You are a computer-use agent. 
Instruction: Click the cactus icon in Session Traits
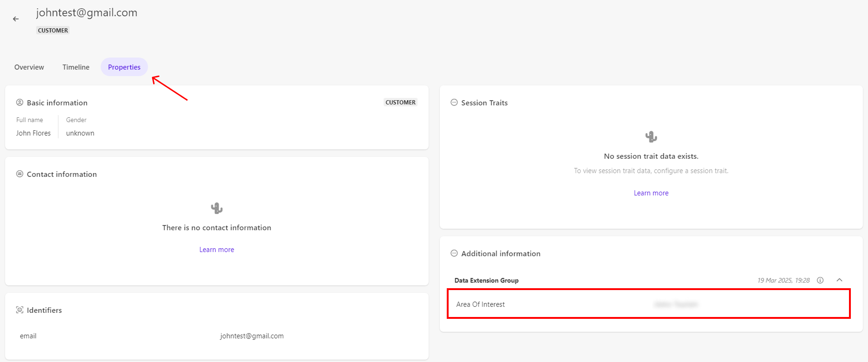651,136
